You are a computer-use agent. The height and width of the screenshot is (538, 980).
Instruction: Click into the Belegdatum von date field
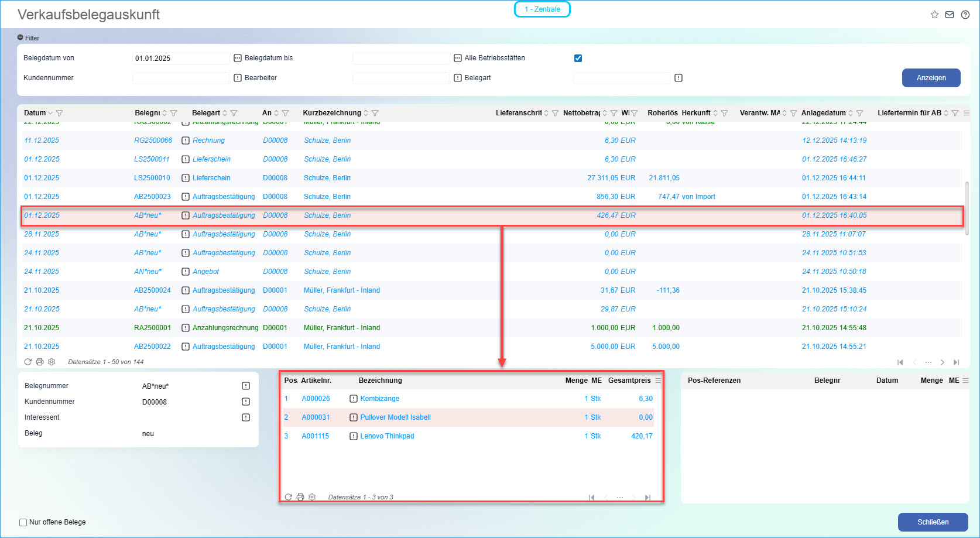point(181,58)
